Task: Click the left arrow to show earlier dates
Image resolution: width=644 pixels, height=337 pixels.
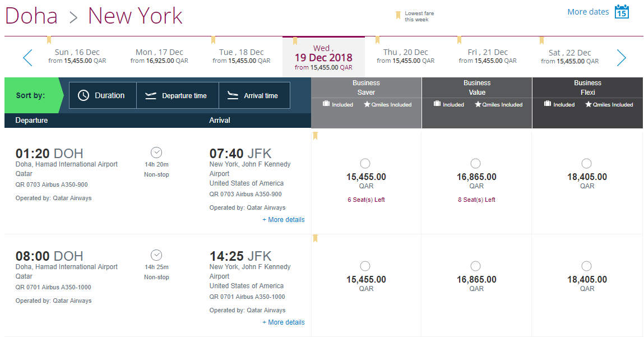Action: (x=27, y=58)
